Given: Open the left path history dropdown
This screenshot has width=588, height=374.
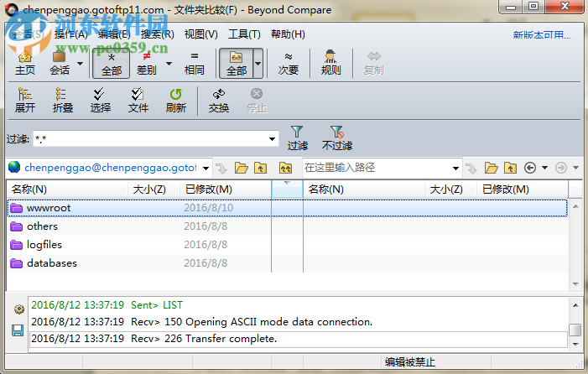Looking at the screenshot, I should click(206, 168).
